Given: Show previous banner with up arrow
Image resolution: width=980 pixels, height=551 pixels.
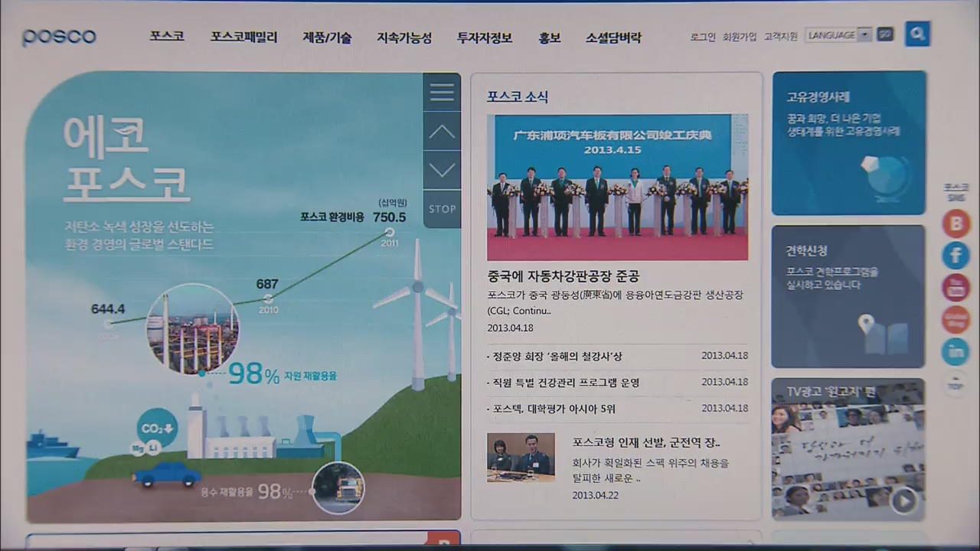Looking at the screenshot, I should pyautogui.click(x=442, y=131).
